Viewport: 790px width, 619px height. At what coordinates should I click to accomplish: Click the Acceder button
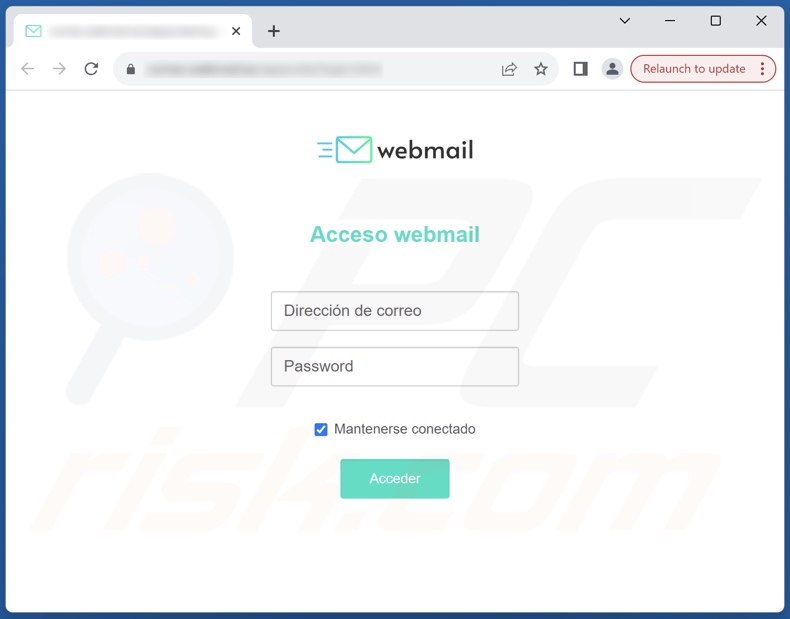click(395, 478)
